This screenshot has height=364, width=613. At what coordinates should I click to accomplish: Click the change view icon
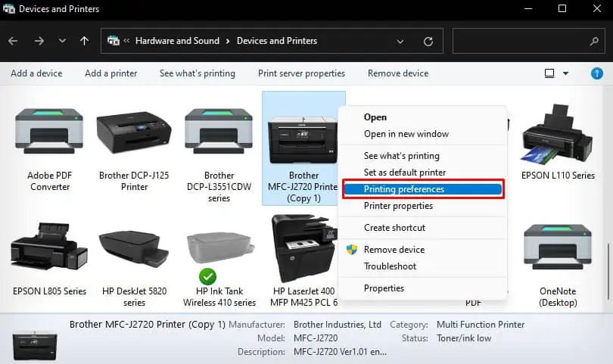(549, 73)
